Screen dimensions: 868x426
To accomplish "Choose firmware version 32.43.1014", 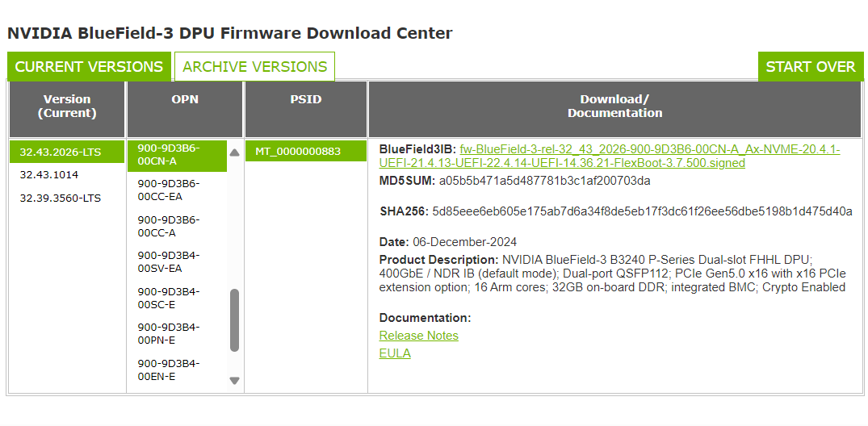I will 49,175.
